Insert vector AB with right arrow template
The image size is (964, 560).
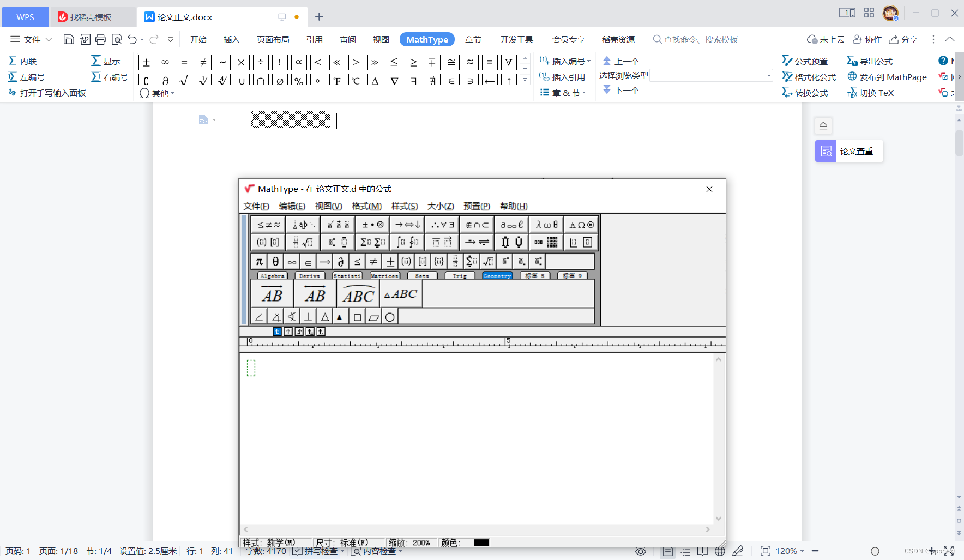[272, 294]
